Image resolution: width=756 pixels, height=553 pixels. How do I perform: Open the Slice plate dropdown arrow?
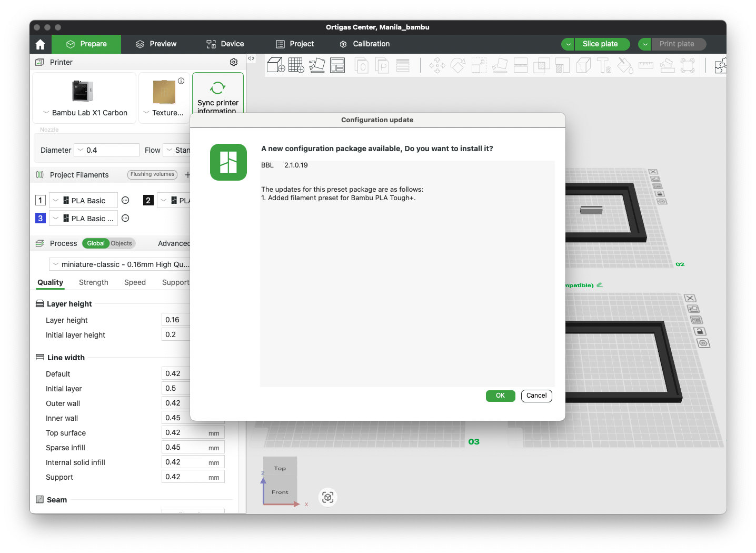[x=568, y=44]
